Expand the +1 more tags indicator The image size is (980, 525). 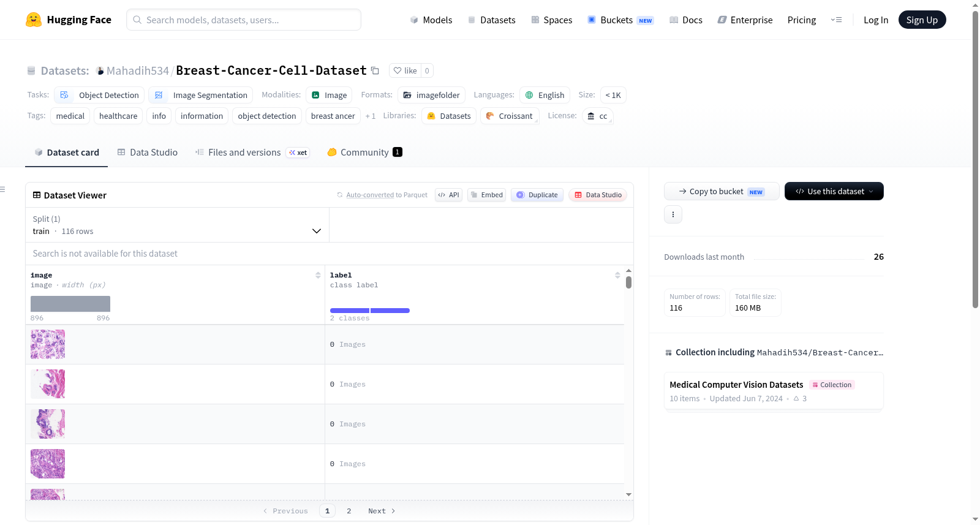tap(371, 116)
